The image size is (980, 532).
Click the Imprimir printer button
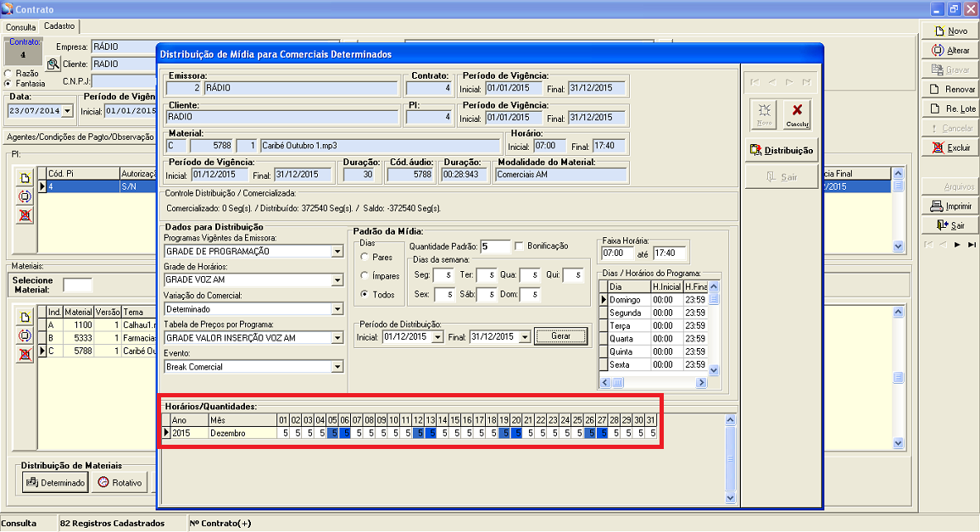click(x=950, y=206)
